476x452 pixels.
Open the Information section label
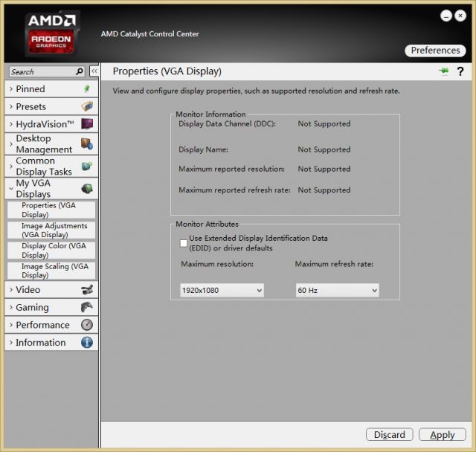pos(41,343)
